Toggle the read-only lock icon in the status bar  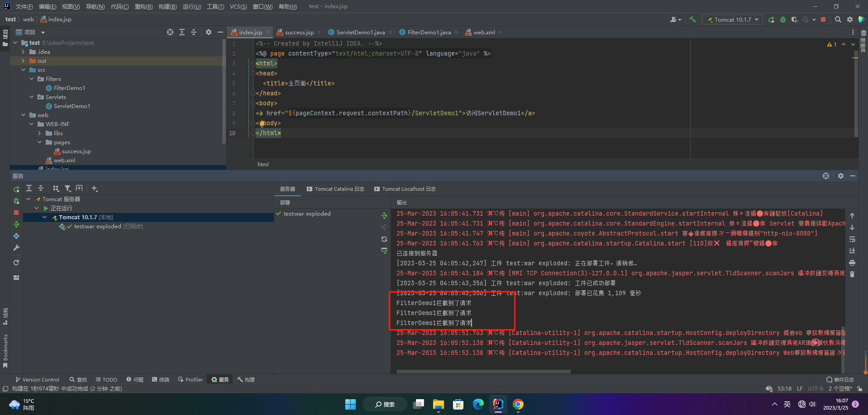click(859, 388)
